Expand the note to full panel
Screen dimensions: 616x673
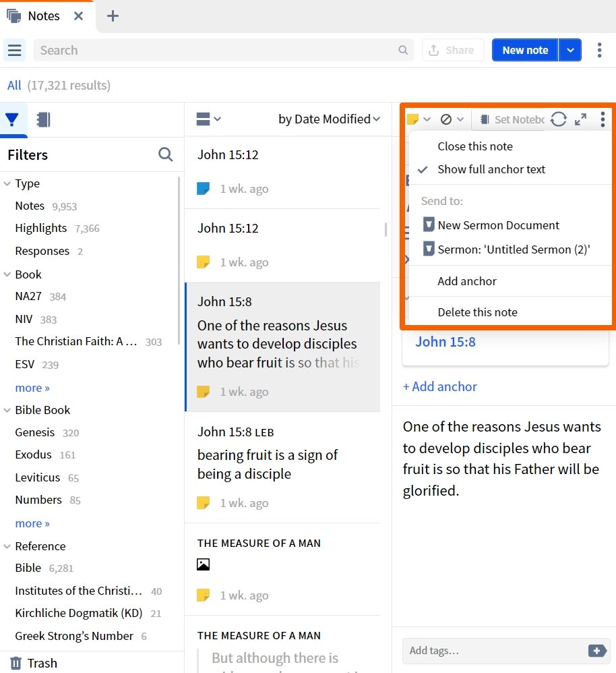pos(580,119)
